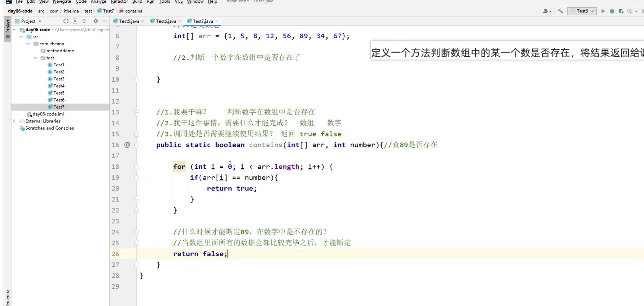Close the Test6.java tab

tap(180, 21)
